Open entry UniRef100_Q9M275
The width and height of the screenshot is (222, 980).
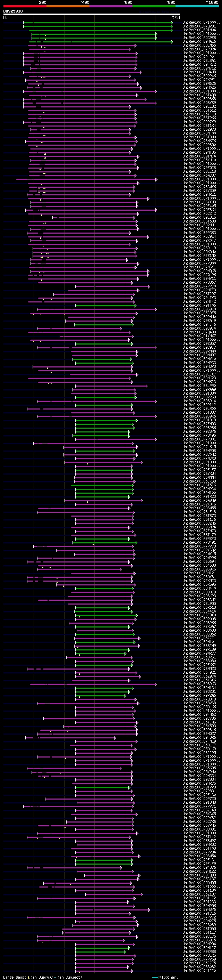199,921
